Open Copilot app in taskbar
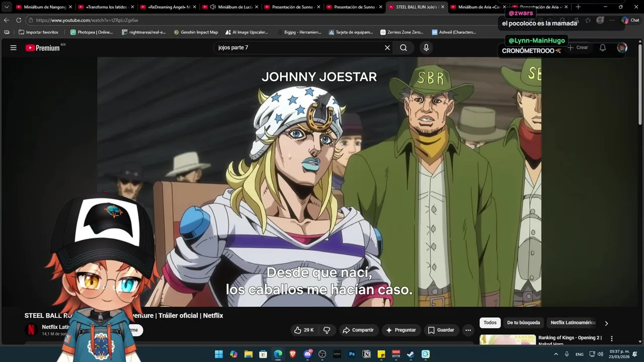 (x=233, y=354)
